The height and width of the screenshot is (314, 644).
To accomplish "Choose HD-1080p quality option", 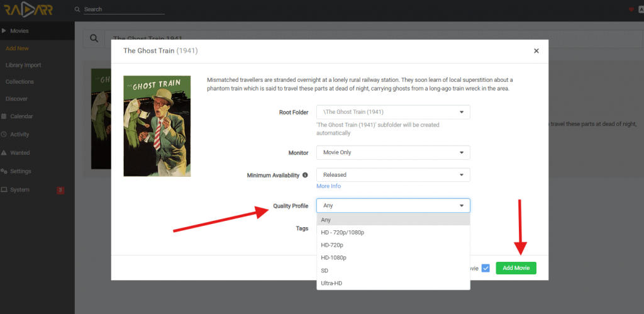I will click(393, 258).
